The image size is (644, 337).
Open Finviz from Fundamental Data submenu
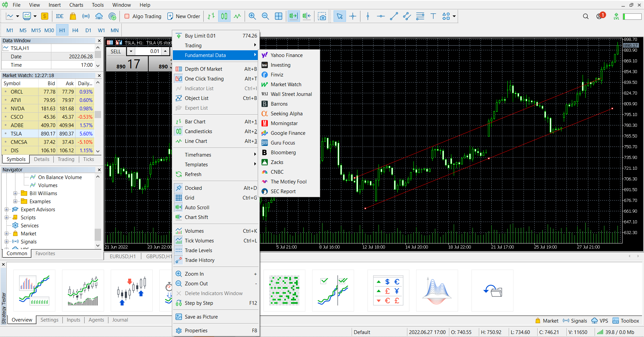click(289, 74)
